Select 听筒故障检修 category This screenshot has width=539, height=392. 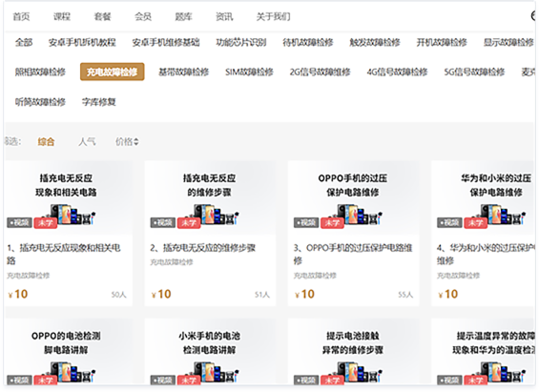pyautogui.click(x=40, y=102)
